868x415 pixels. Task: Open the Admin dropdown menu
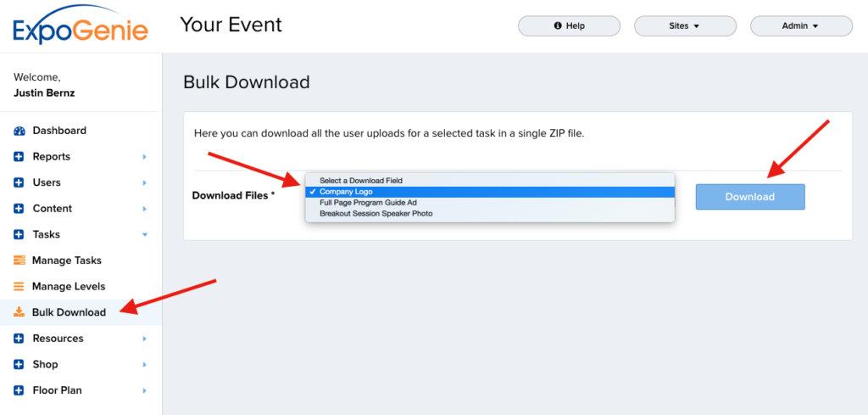(801, 26)
